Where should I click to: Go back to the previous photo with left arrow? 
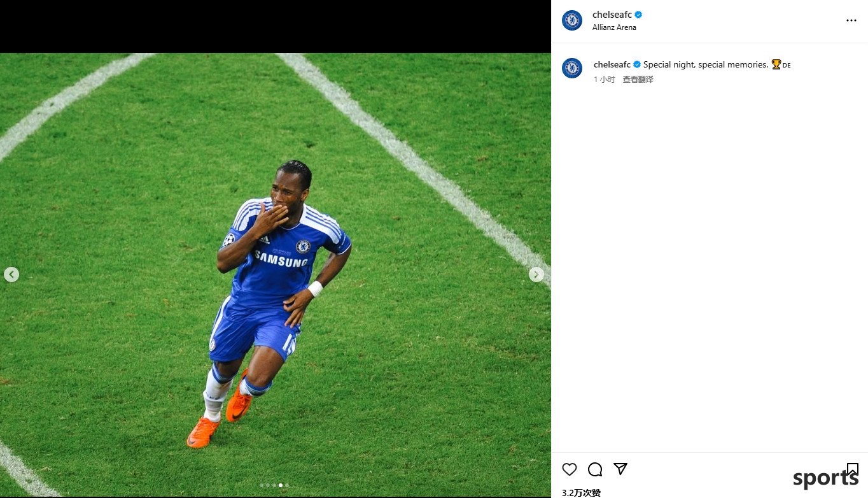tap(11, 274)
